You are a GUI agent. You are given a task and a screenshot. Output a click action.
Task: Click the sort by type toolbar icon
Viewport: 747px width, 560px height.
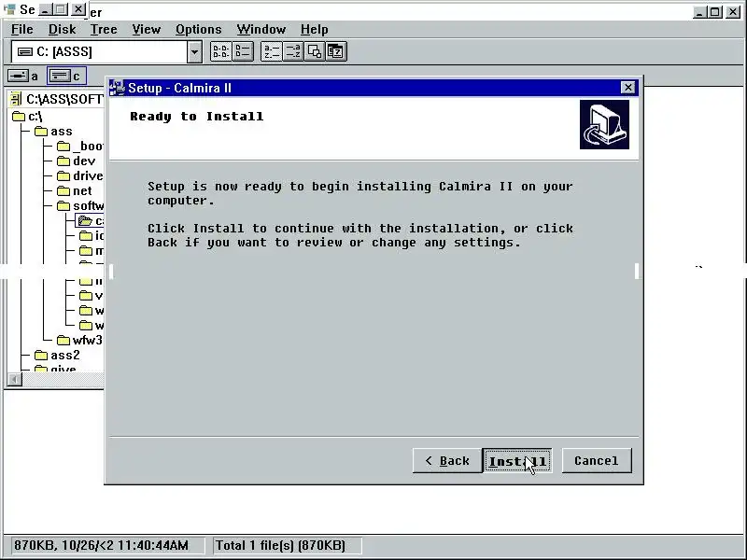[293, 51]
